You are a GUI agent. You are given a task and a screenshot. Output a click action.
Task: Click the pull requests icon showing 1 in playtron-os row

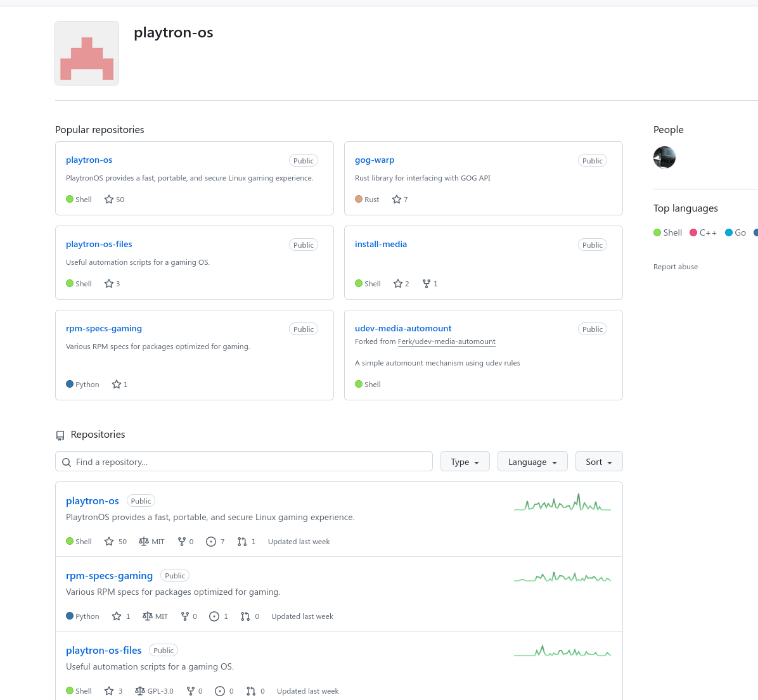pyautogui.click(x=242, y=542)
